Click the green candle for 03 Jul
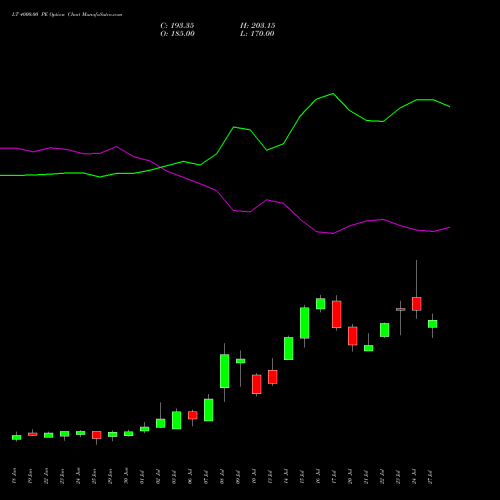Image resolution: width=500 pixels, height=500 pixels. pos(177,420)
